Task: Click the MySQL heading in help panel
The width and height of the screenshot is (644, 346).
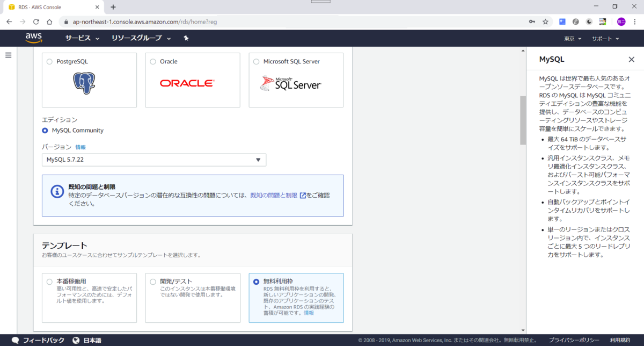Action: click(x=552, y=60)
